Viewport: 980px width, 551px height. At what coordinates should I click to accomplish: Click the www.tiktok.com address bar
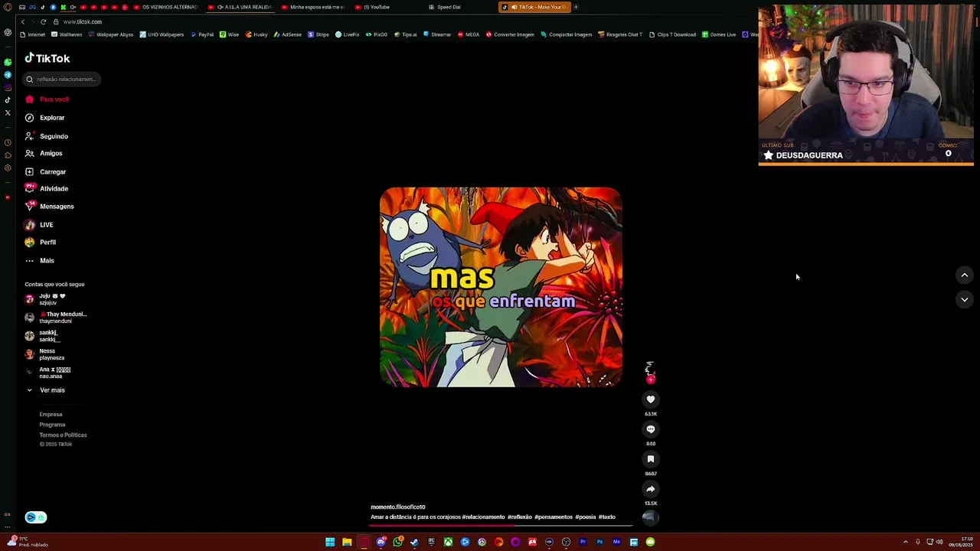coord(82,21)
